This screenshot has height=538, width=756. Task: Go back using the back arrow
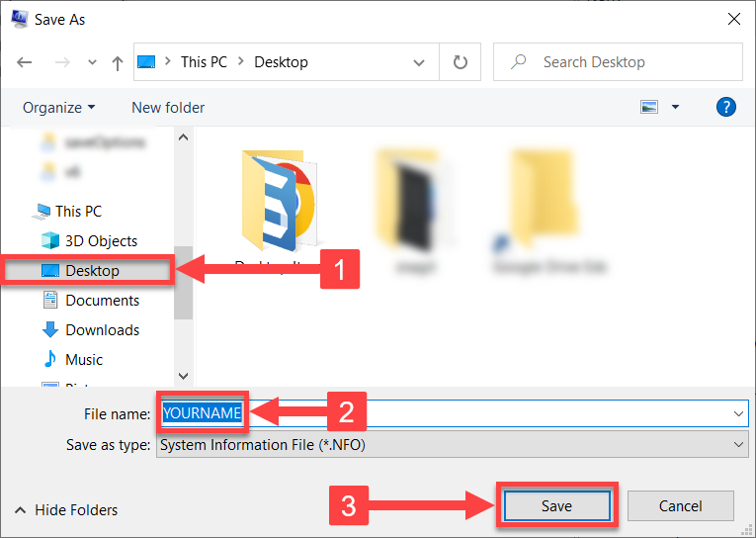[x=24, y=62]
